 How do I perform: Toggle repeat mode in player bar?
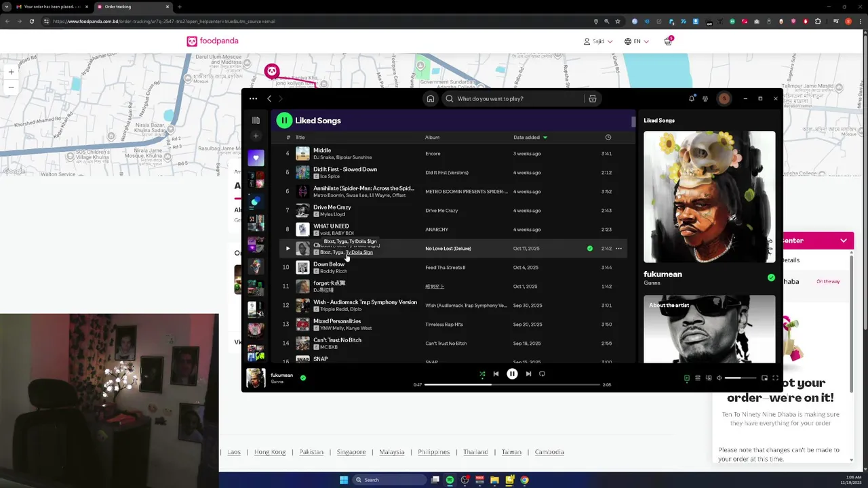click(542, 374)
